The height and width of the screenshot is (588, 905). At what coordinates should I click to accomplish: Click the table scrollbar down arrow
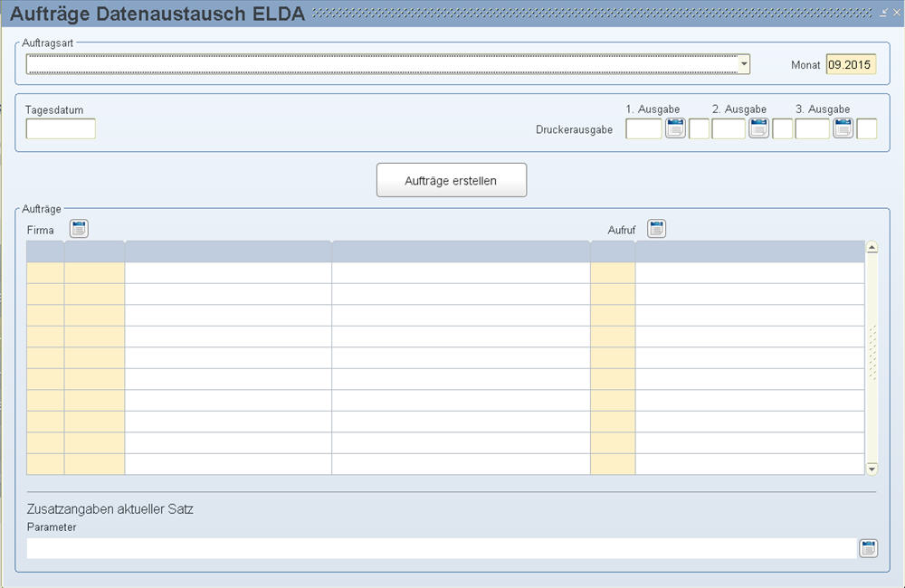872,469
